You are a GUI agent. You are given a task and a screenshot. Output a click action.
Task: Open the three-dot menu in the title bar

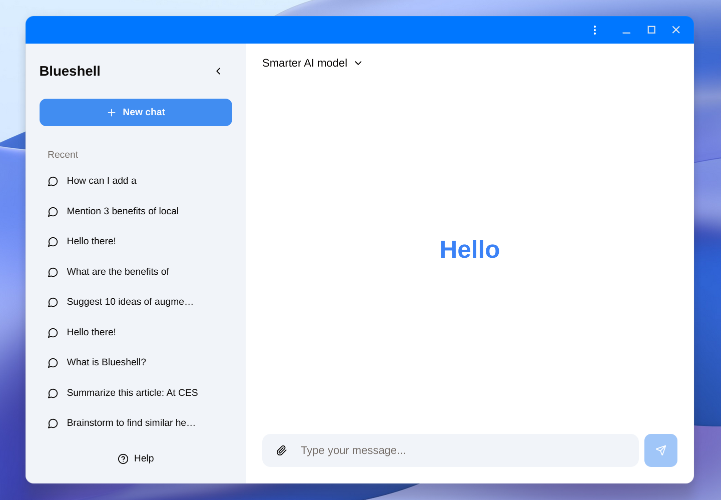[595, 30]
